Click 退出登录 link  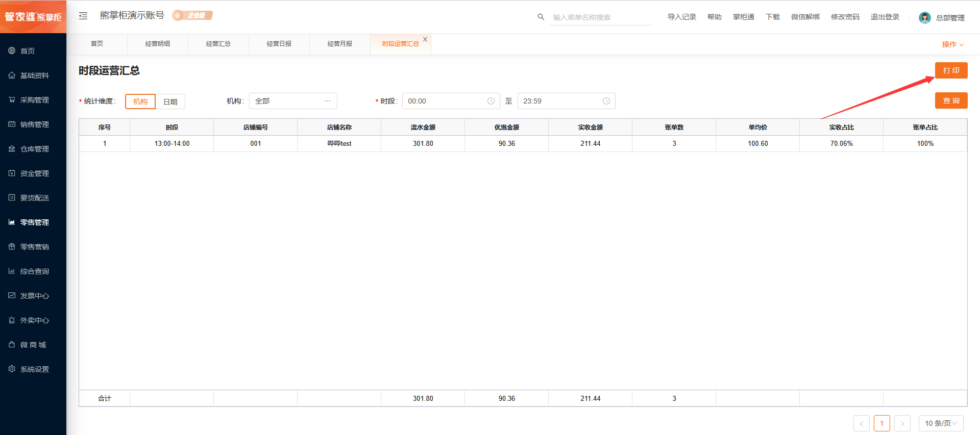point(885,17)
